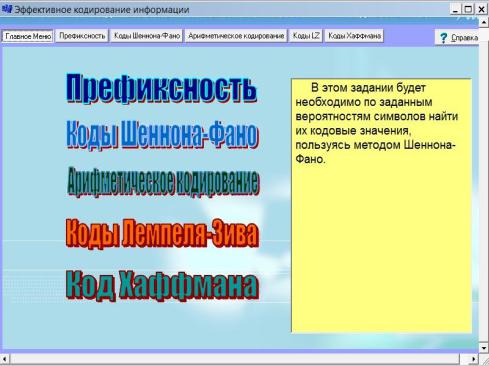Click the Справка help button
Viewport: 489px width, 366px height.
(x=458, y=37)
